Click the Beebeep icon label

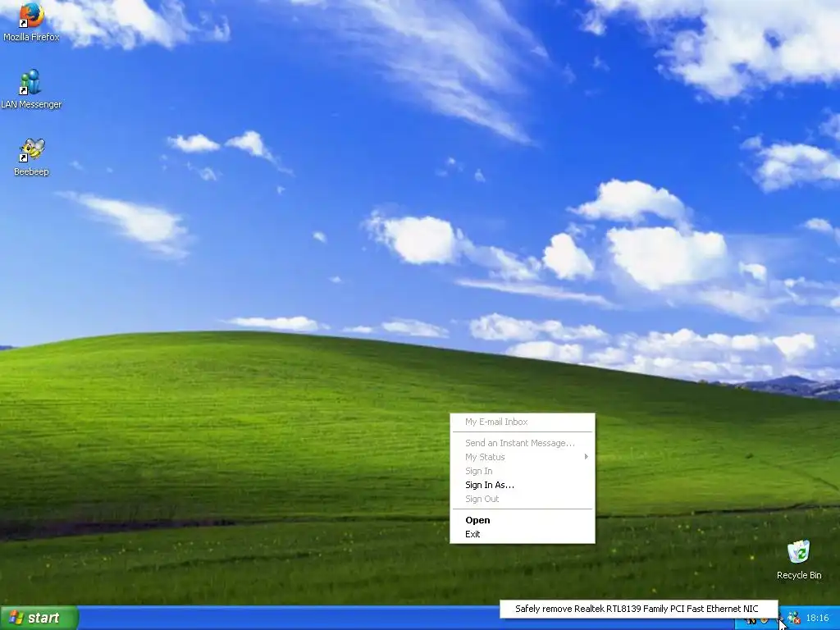coord(31,171)
